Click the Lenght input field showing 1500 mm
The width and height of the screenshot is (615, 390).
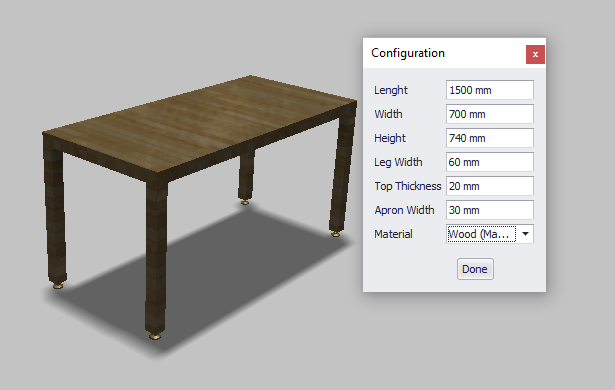(x=489, y=90)
